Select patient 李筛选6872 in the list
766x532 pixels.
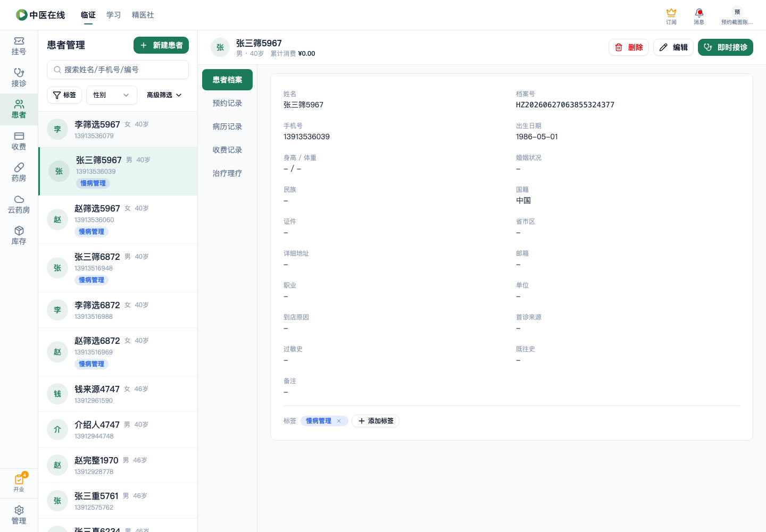click(118, 310)
